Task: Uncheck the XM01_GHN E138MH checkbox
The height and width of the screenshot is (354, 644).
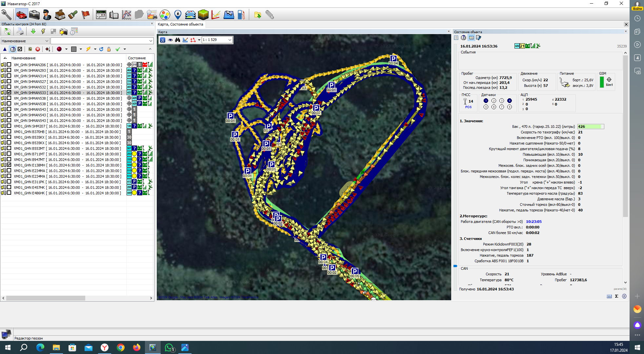Action: coord(9,165)
